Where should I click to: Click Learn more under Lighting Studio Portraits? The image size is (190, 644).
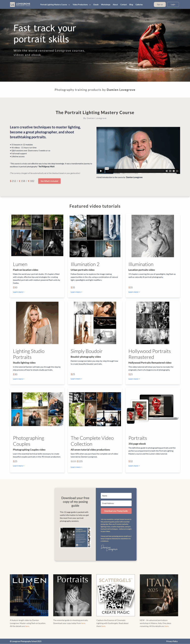[19, 379]
